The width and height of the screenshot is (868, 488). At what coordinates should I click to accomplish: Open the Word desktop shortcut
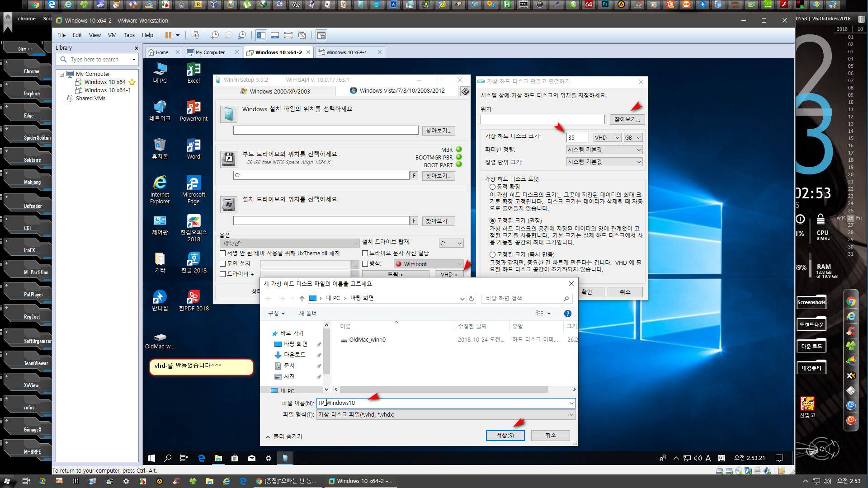click(193, 148)
